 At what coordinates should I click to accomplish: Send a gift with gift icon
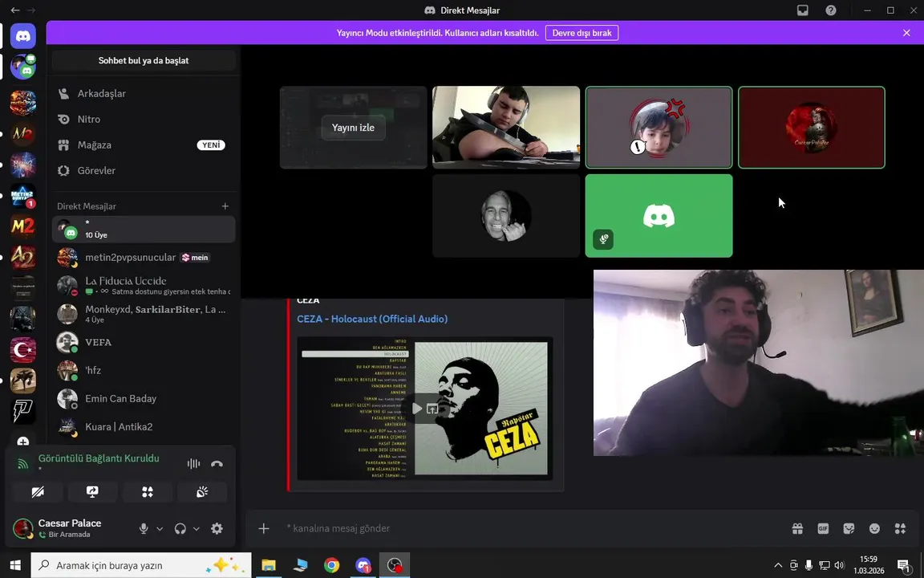tap(797, 528)
